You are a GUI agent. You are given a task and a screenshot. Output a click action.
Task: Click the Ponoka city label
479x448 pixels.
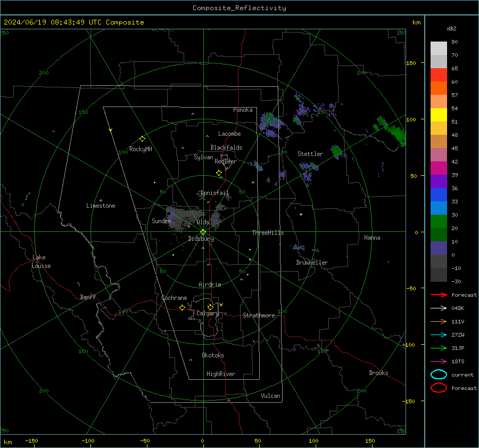[243, 110]
